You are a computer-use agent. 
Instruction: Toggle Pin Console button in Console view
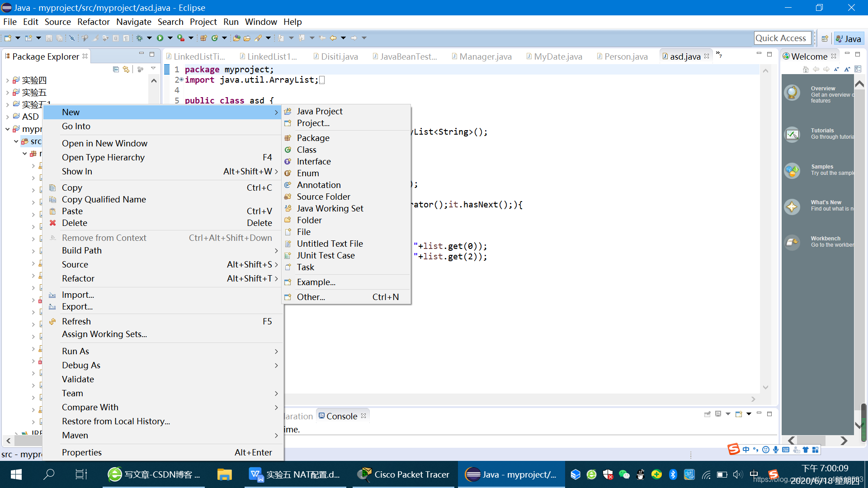pyautogui.click(x=708, y=414)
